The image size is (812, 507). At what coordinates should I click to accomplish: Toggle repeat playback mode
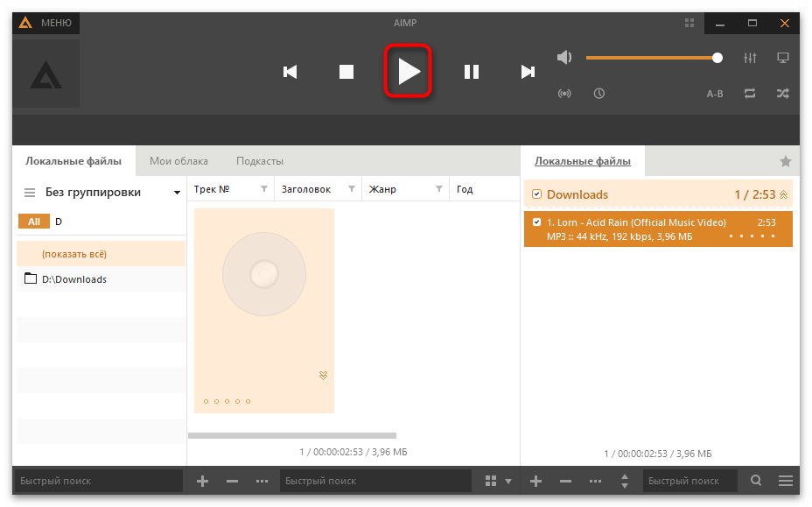pos(750,93)
